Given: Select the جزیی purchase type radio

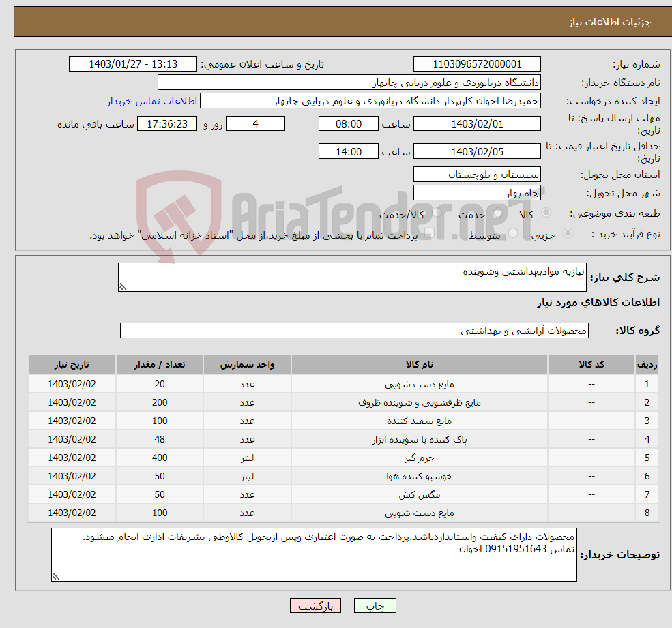Looking at the screenshot, I should tap(568, 233).
